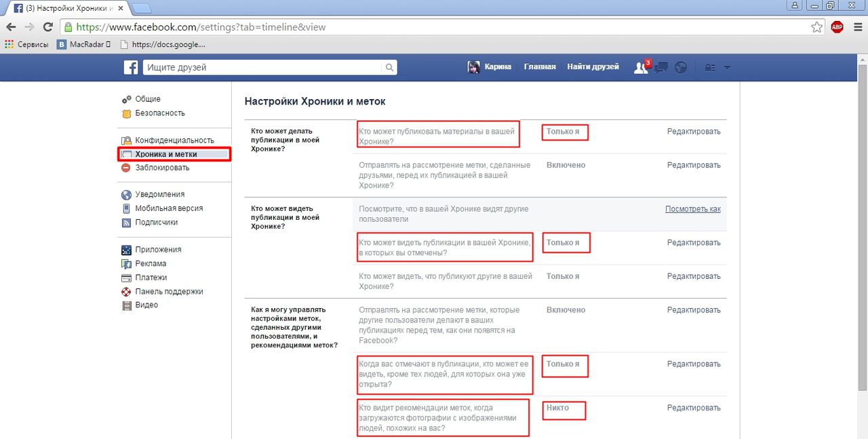Edit 'Кто может публиковать материалы в вашей Хронике'
This screenshot has height=439, width=868.
(694, 132)
